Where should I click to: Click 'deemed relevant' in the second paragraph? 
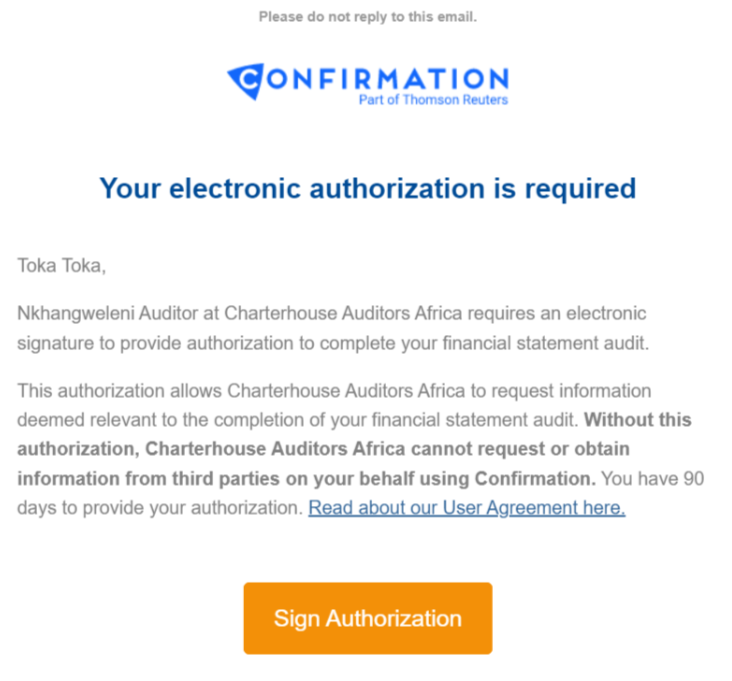75,419
